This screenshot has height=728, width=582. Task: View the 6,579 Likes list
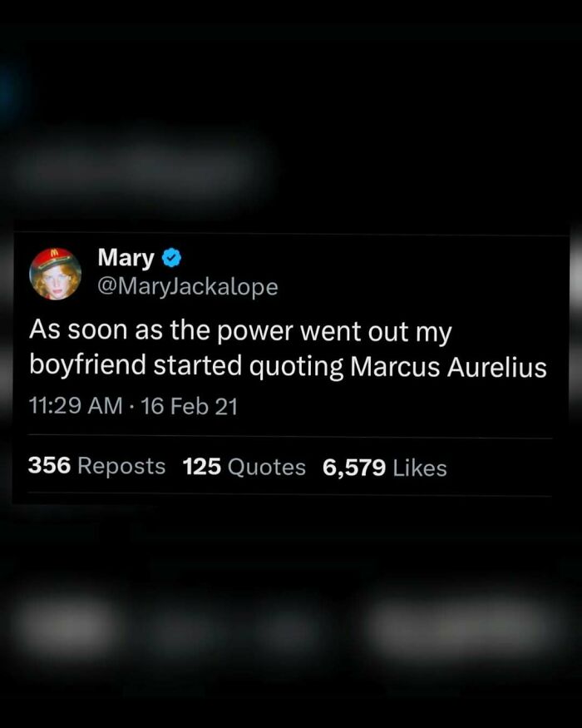point(385,468)
